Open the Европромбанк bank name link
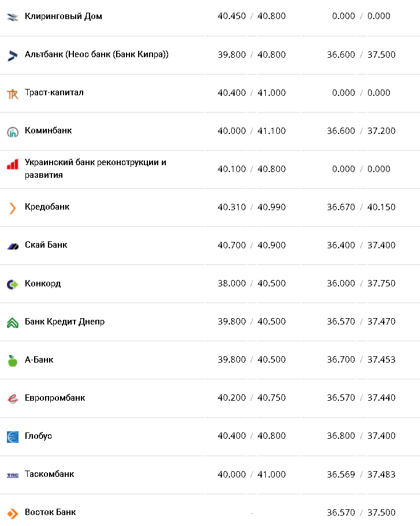 point(55,398)
